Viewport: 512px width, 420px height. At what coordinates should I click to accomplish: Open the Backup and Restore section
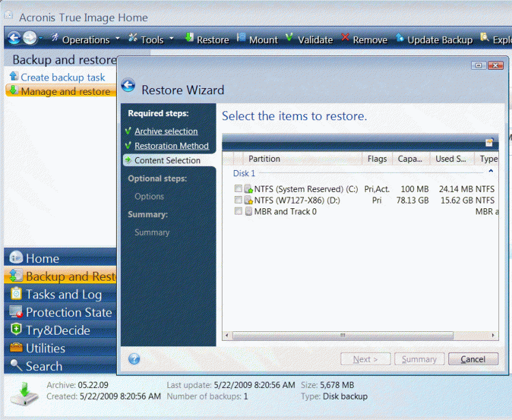(60, 277)
